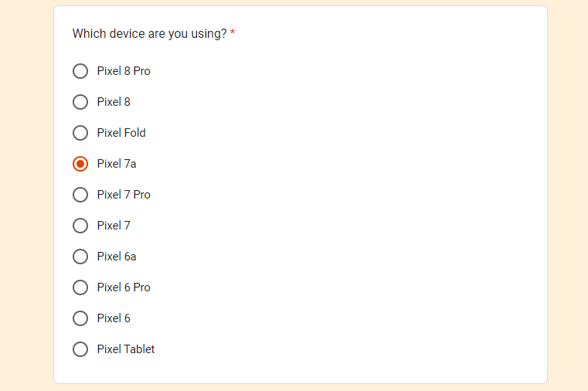Click the "Pixel 8" option label text
The image size is (588, 391).
(x=114, y=102)
